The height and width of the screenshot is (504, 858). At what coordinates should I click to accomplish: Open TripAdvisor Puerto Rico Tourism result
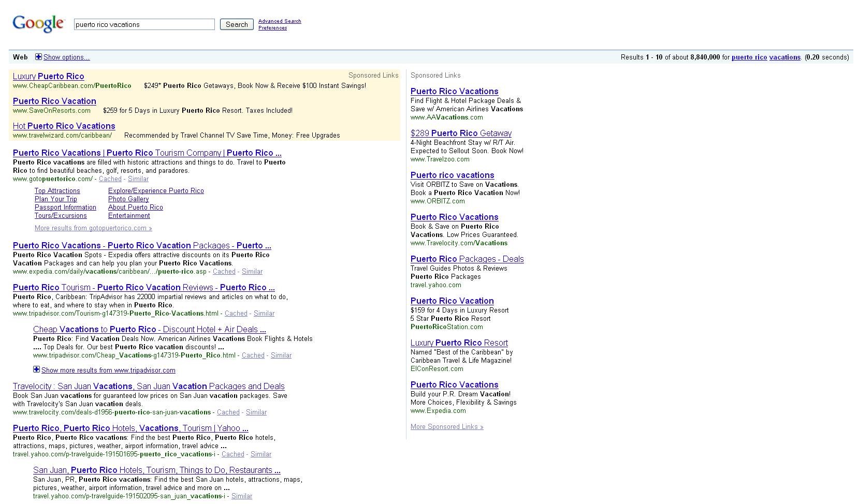click(144, 287)
